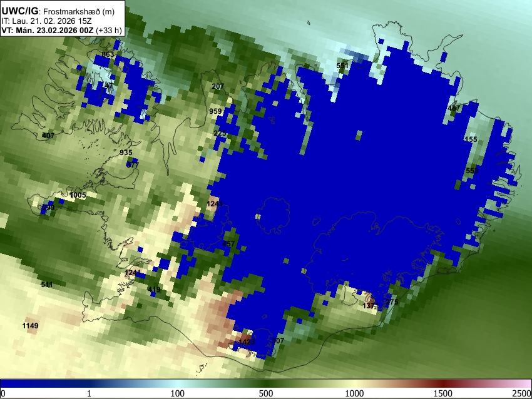Image resolution: width=532 pixels, height=399 pixels.
Task: Click the legend tick labeled 1500
Action: point(443,393)
